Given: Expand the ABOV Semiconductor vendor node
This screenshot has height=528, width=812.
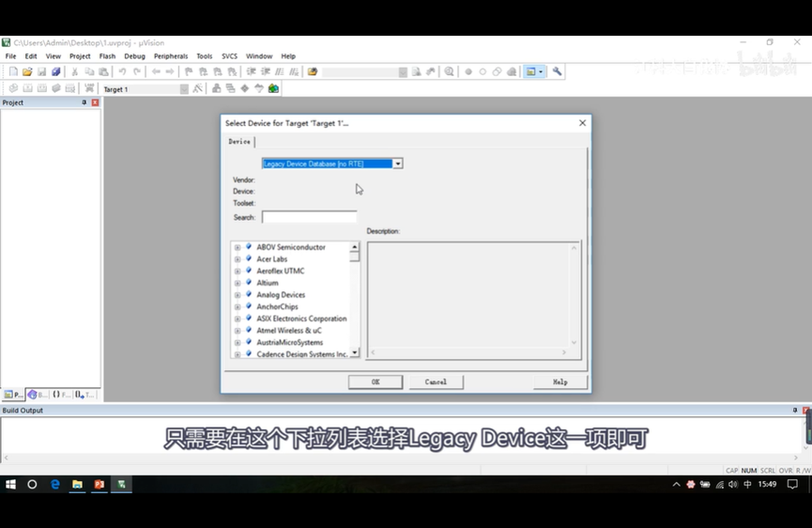Looking at the screenshot, I should [x=237, y=247].
